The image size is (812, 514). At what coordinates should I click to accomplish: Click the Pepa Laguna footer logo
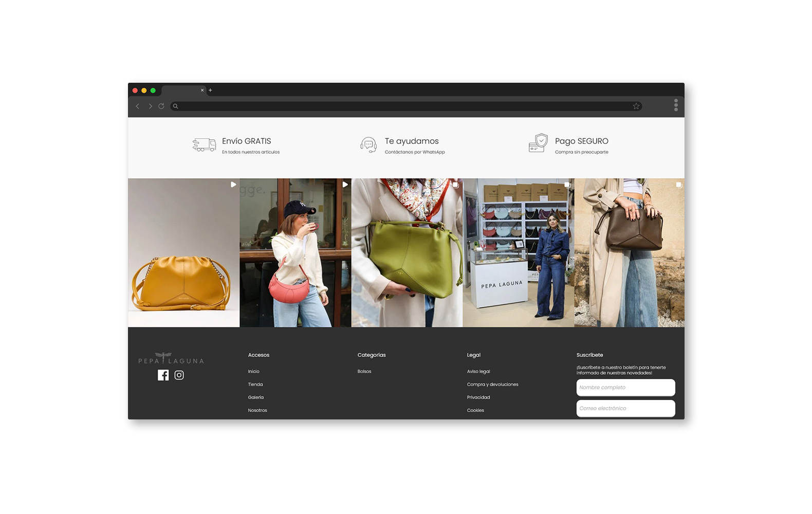coord(171,358)
